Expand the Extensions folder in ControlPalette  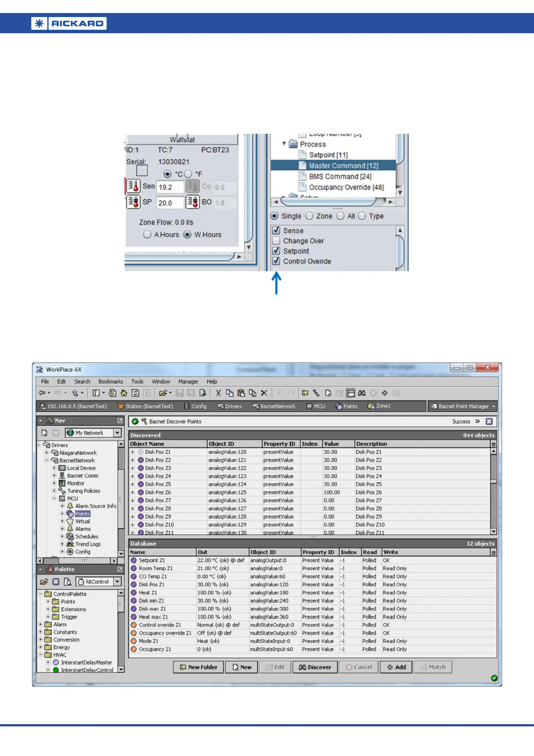click(x=48, y=609)
